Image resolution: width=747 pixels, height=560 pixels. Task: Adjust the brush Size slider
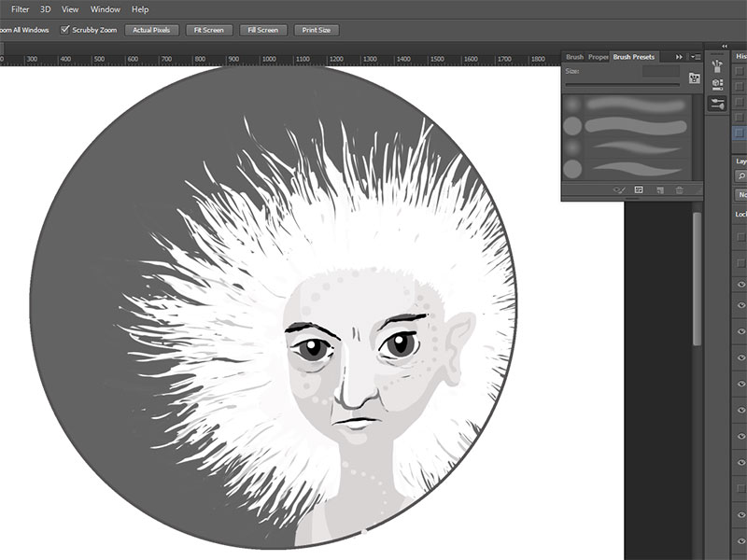(x=624, y=87)
